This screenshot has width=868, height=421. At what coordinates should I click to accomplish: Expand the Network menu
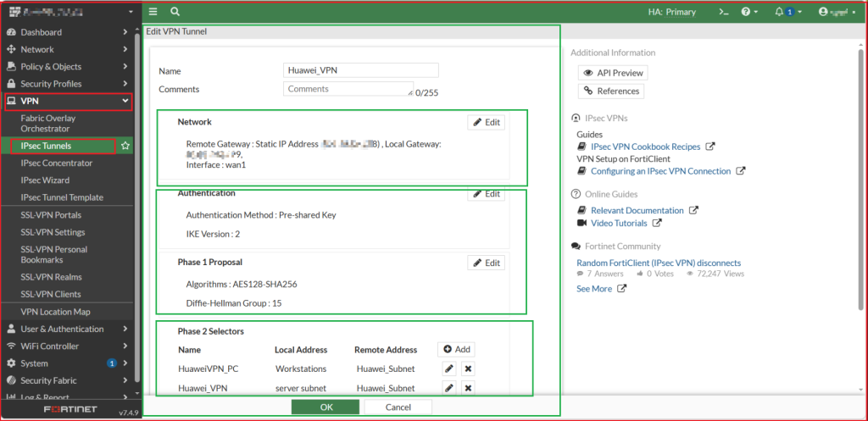click(x=66, y=49)
